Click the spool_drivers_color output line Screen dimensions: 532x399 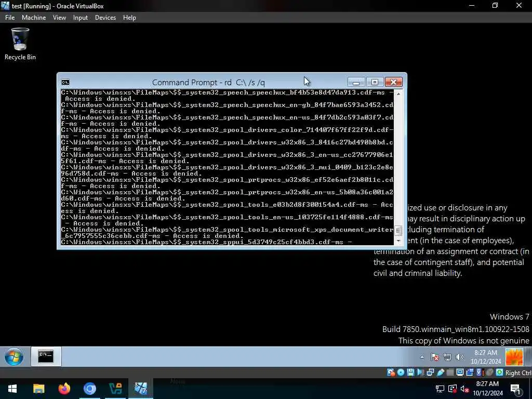coord(227,133)
